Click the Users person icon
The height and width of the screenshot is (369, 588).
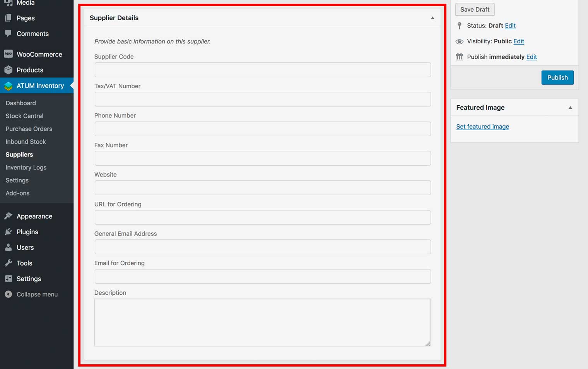pyautogui.click(x=8, y=247)
